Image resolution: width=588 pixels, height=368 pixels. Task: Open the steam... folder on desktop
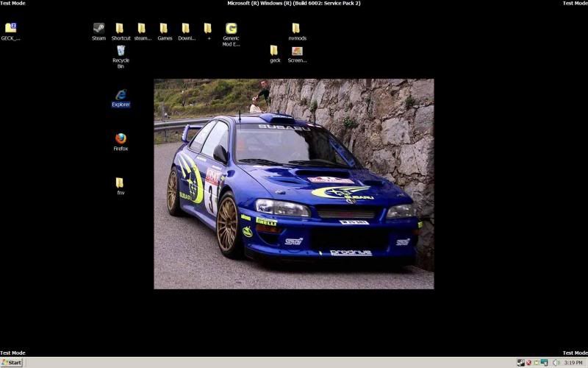coord(143,32)
